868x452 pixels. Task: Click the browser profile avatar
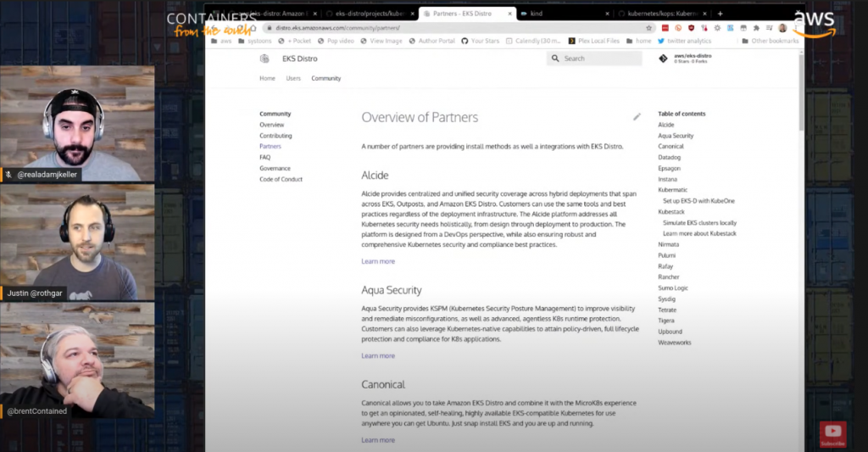click(x=782, y=28)
